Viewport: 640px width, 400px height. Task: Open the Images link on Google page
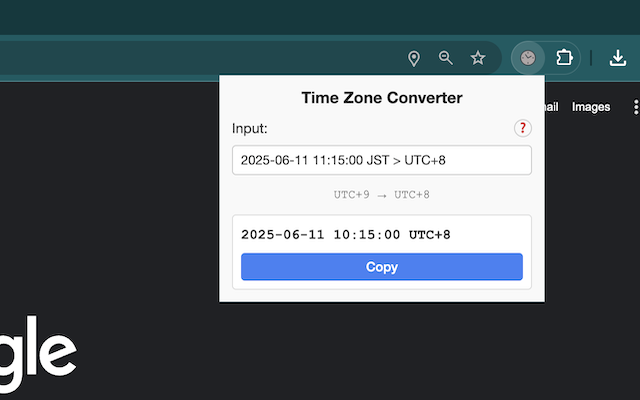pos(591,107)
